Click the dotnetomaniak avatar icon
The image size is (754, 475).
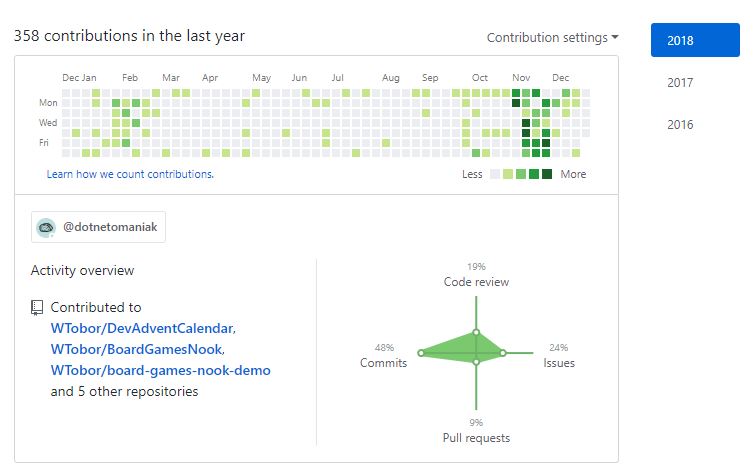(46, 228)
